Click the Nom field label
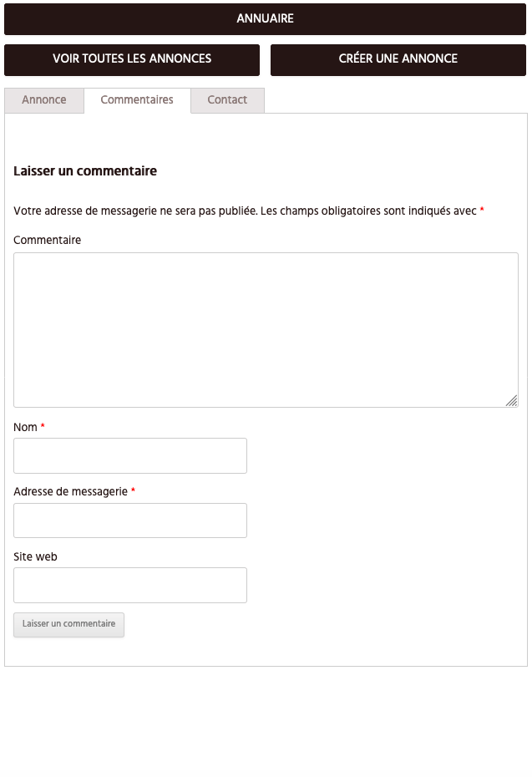Viewport: 532px width, 777px height. (x=25, y=427)
